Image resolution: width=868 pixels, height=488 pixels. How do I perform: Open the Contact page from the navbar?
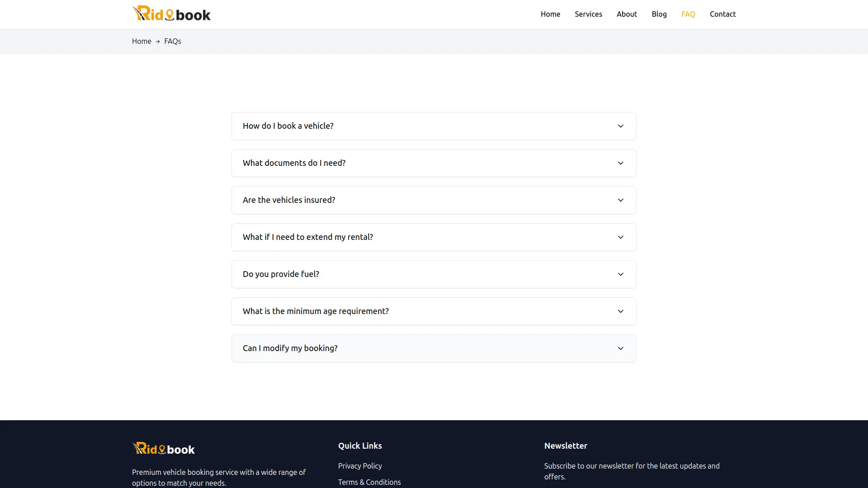[x=722, y=14]
